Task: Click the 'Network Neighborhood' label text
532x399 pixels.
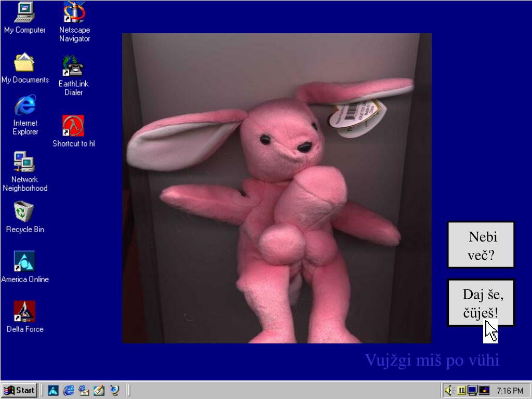Action: (x=25, y=183)
